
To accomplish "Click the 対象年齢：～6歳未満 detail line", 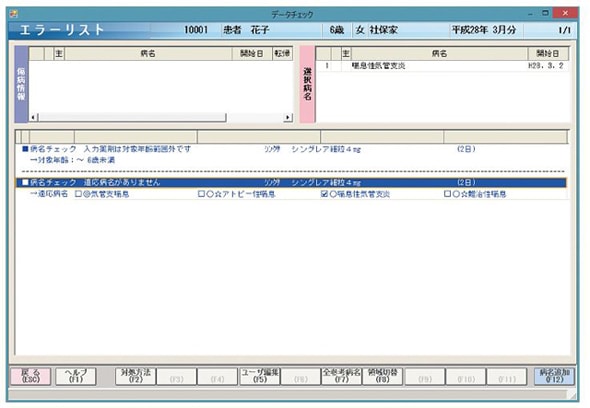I will pos(73,160).
